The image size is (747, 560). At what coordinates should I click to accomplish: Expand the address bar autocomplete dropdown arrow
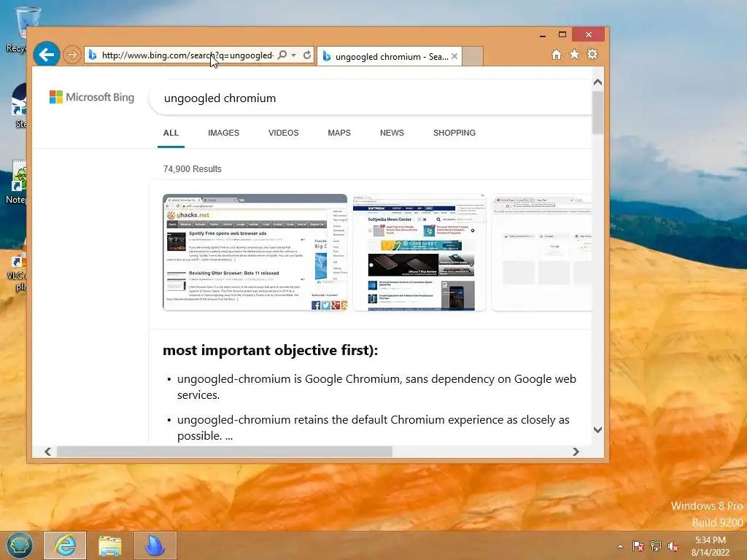pyautogui.click(x=294, y=55)
